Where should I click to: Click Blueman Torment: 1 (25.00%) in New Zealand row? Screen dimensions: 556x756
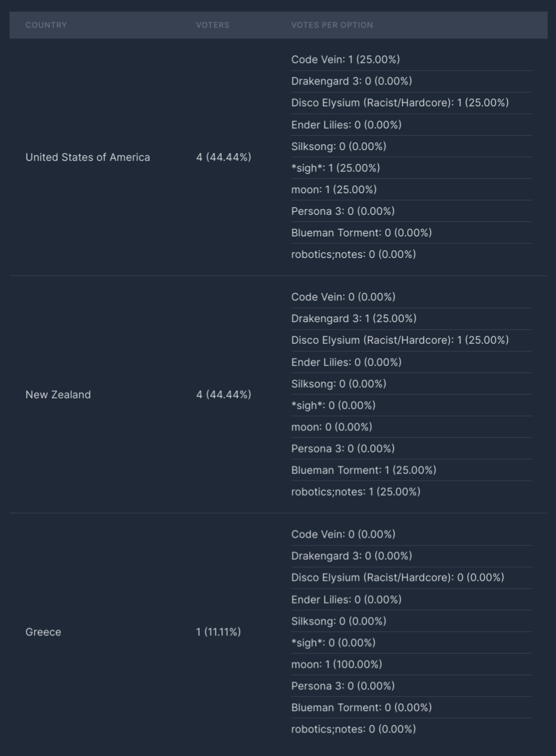363,470
